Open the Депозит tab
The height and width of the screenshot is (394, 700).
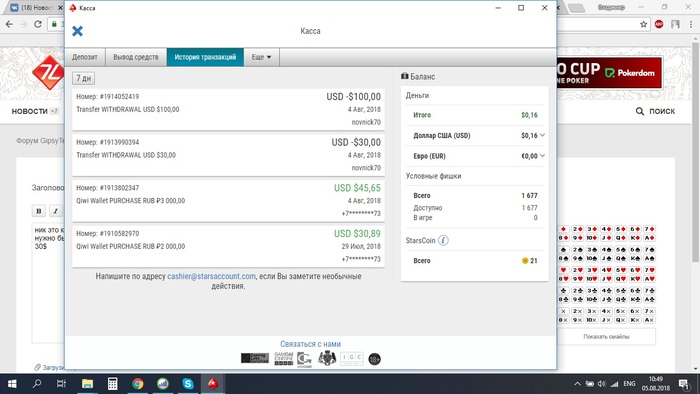[x=85, y=57]
